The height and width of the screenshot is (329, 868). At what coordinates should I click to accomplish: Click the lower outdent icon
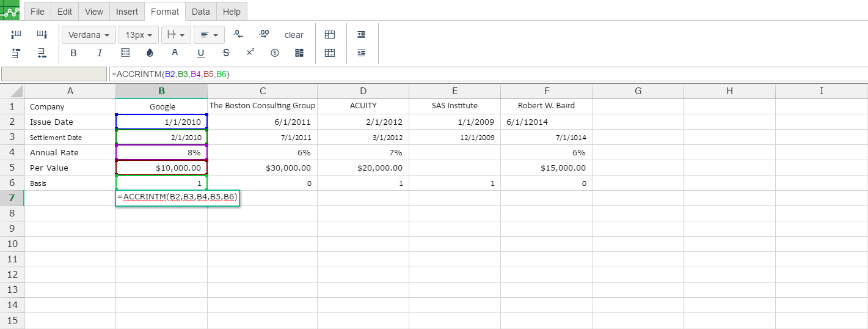362,53
